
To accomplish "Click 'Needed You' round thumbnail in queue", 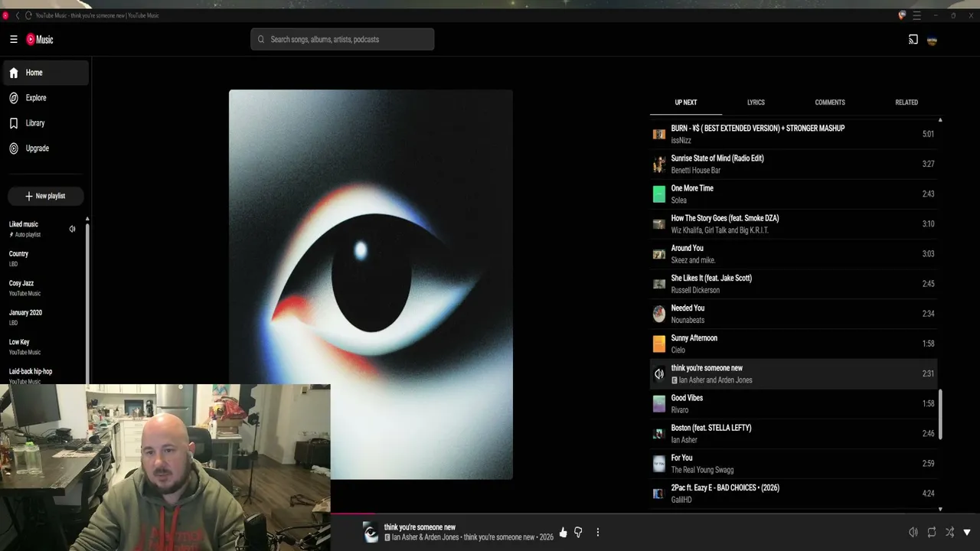I will 659,314.
